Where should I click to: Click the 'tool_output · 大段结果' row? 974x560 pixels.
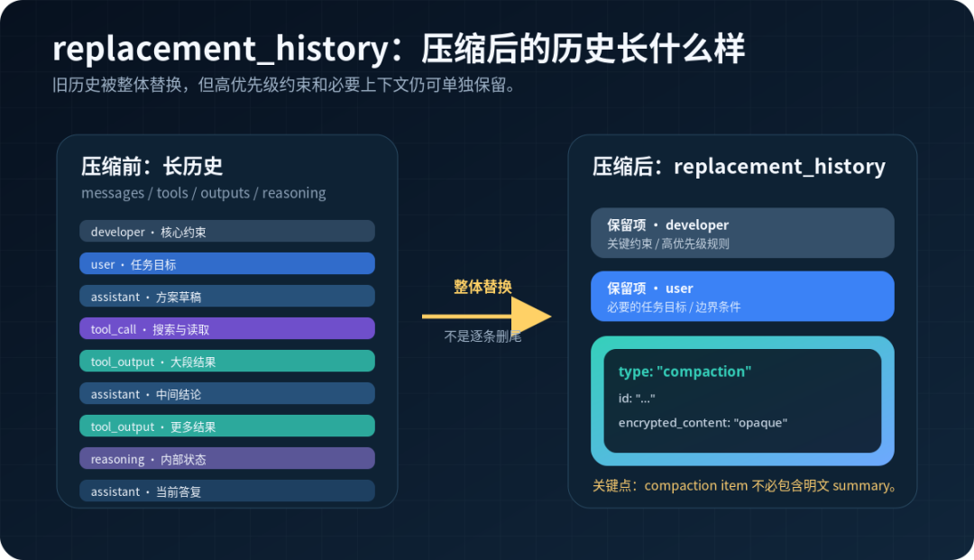point(226,362)
